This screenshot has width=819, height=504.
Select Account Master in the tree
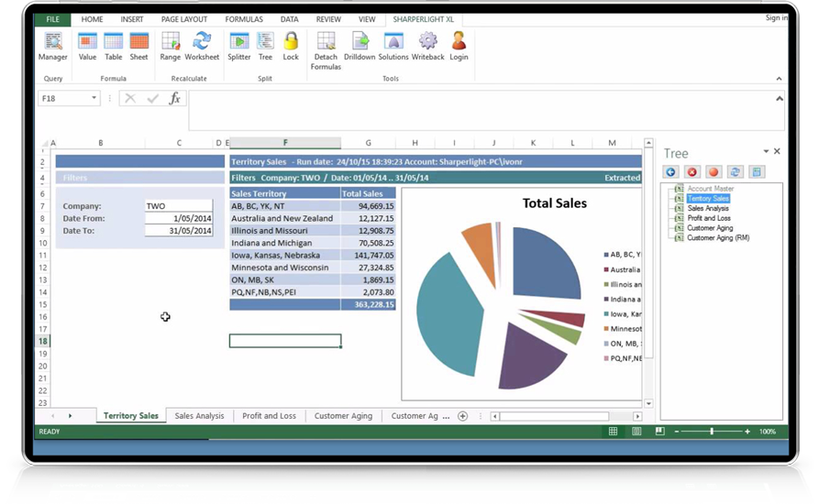[x=711, y=189]
